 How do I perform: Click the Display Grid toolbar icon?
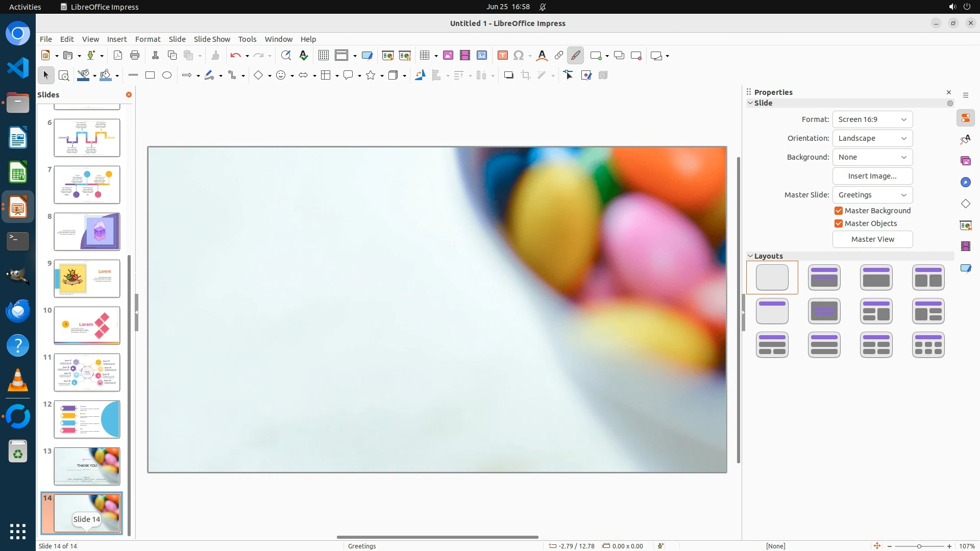tap(324, 56)
